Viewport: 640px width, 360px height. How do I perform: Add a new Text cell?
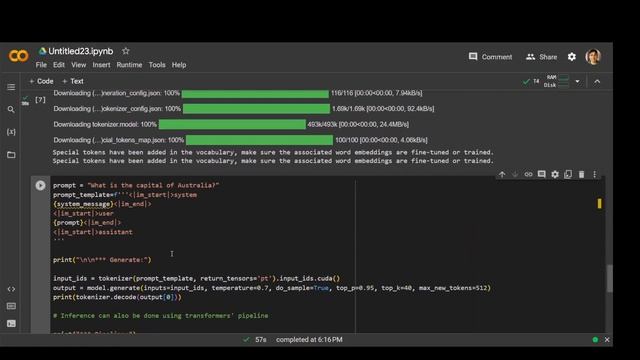tap(73, 81)
